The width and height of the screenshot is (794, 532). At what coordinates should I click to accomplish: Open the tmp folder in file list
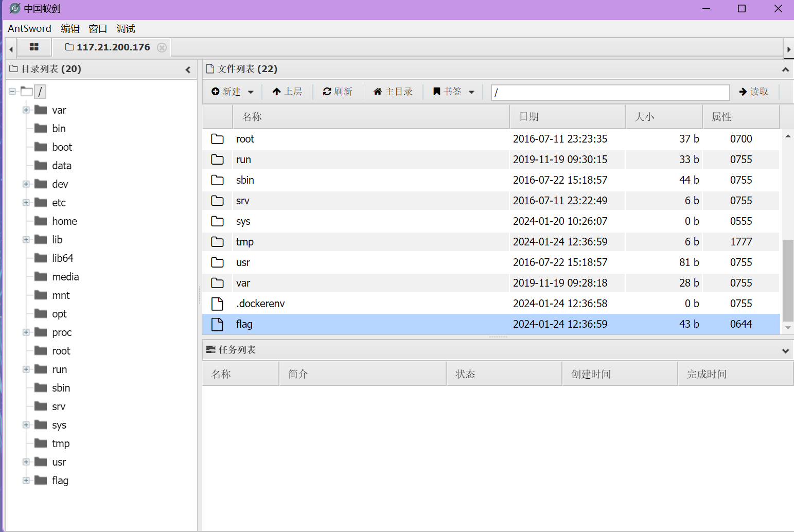pos(244,242)
